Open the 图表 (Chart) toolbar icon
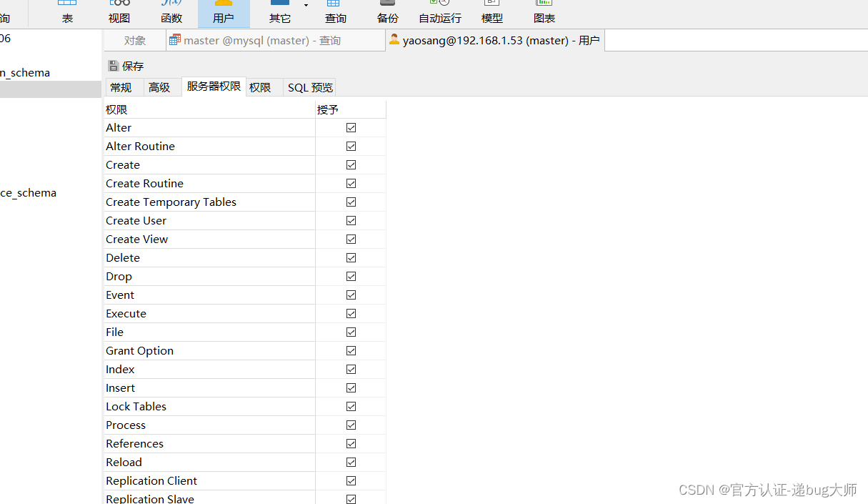Image resolution: width=868 pixels, height=504 pixels. 544,13
